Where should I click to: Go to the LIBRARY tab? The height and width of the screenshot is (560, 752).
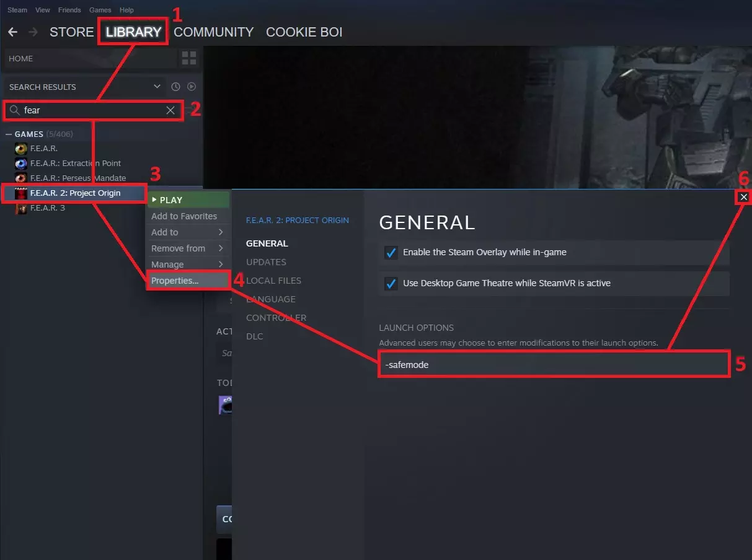[x=133, y=32]
